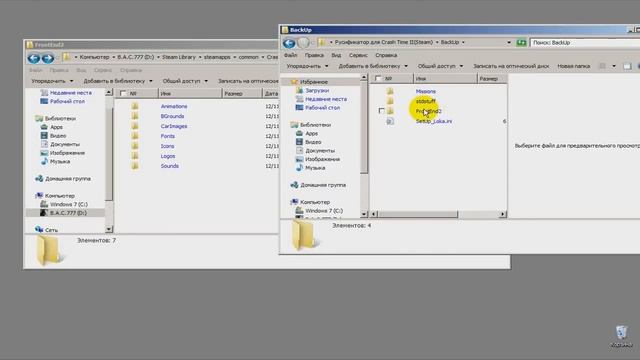Toggle select-all checkbox in BackUp column header
The image size is (640, 360).
tap(378, 78)
